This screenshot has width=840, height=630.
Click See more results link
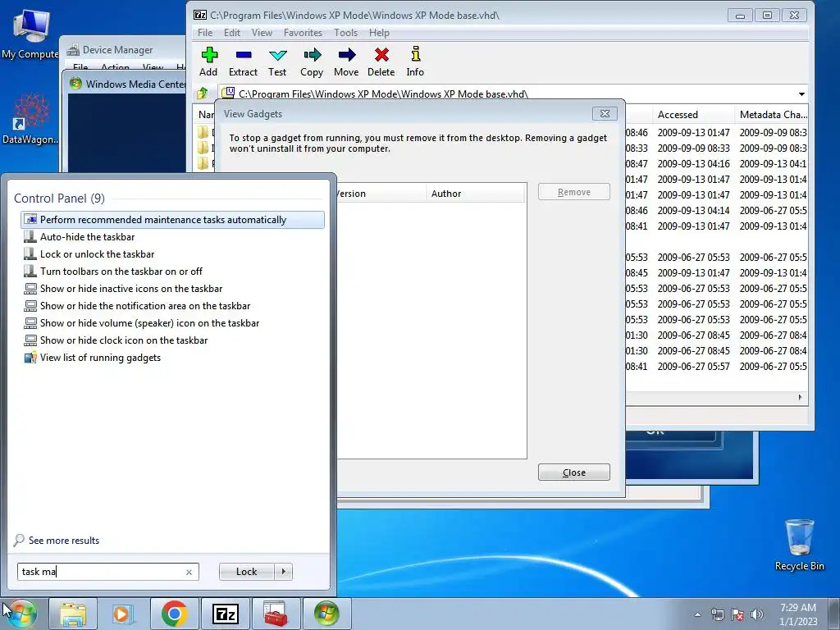(x=64, y=541)
